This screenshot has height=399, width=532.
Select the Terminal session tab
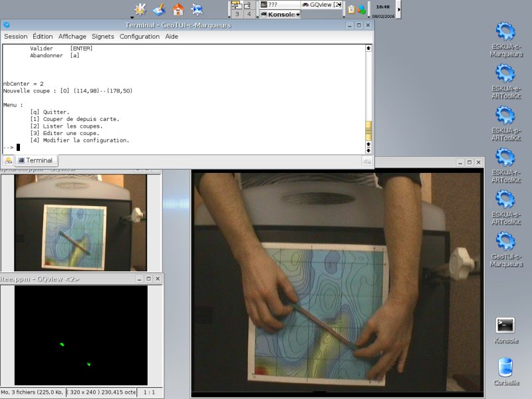pyautogui.click(x=36, y=160)
